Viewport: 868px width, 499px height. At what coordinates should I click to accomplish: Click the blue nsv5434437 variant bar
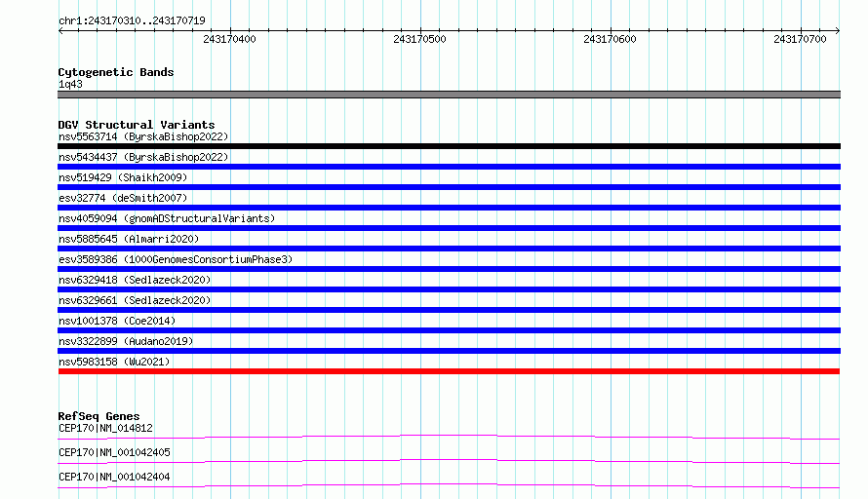(x=449, y=167)
